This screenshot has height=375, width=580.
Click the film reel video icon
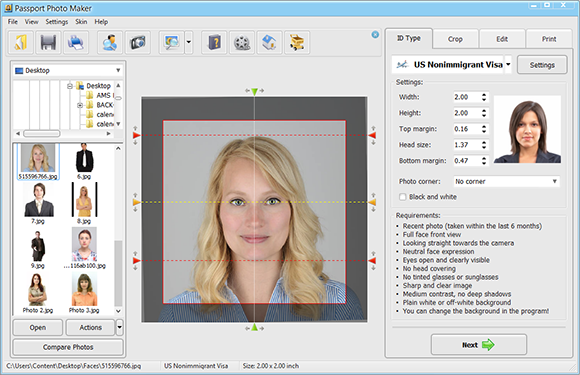pos(242,43)
